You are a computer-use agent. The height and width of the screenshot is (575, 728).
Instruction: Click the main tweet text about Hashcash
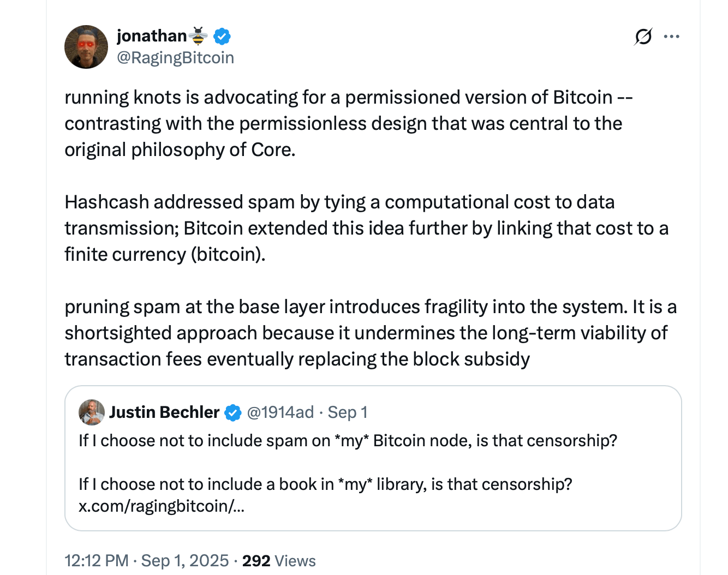point(339,228)
